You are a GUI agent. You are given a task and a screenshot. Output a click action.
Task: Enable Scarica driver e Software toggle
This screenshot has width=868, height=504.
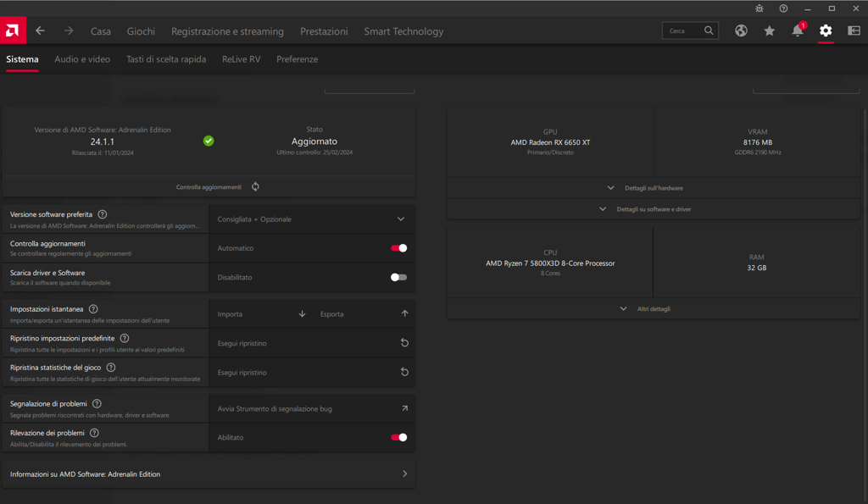[x=398, y=277]
